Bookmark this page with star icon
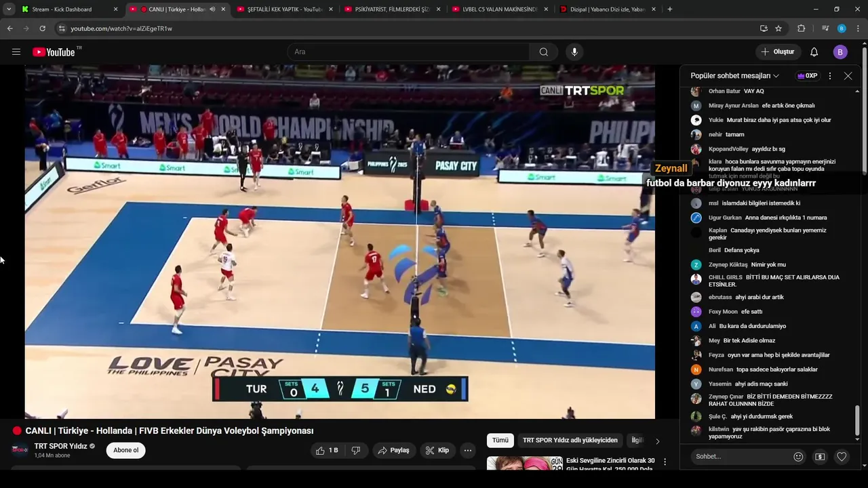Viewport: 868px width, 488px height. coord(778,28)
